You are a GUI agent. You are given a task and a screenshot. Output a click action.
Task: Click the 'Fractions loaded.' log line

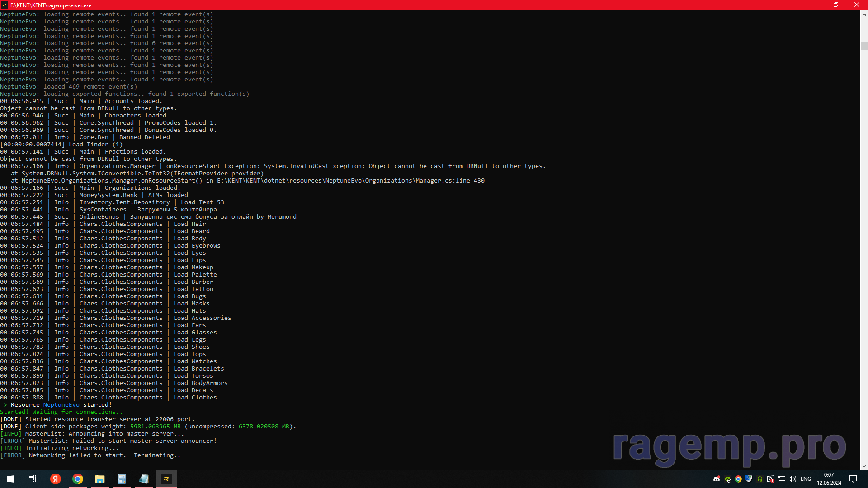83,152
